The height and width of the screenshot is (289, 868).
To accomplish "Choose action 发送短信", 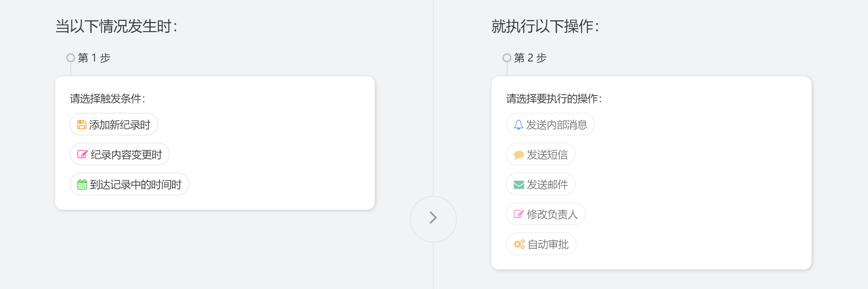I will pyautogui.click(x=541, y=154).
